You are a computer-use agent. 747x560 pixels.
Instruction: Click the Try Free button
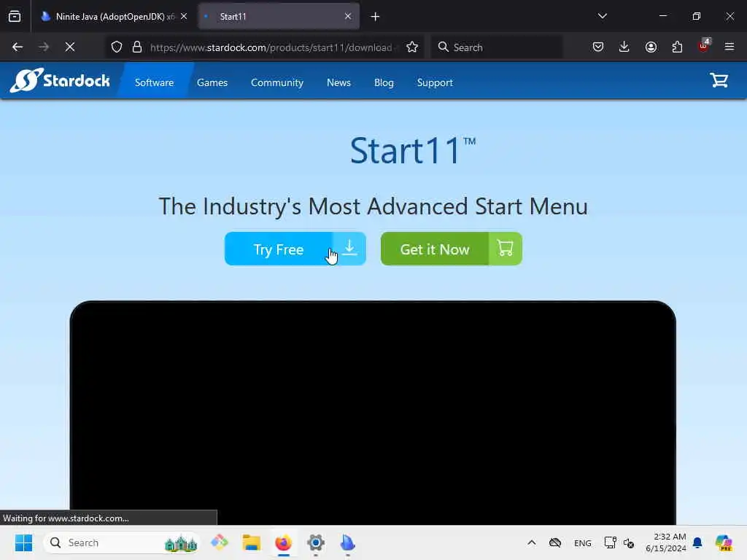tap(295, 249)
